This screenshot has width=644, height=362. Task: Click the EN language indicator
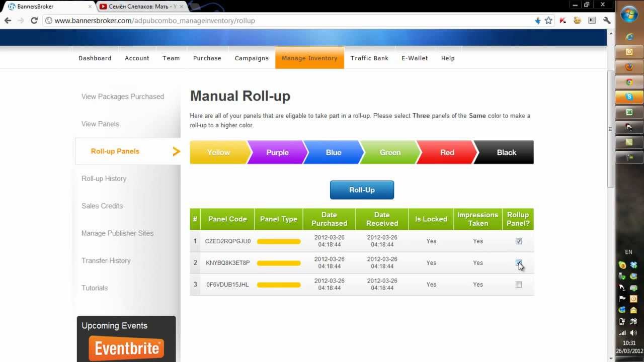point(628,252)
